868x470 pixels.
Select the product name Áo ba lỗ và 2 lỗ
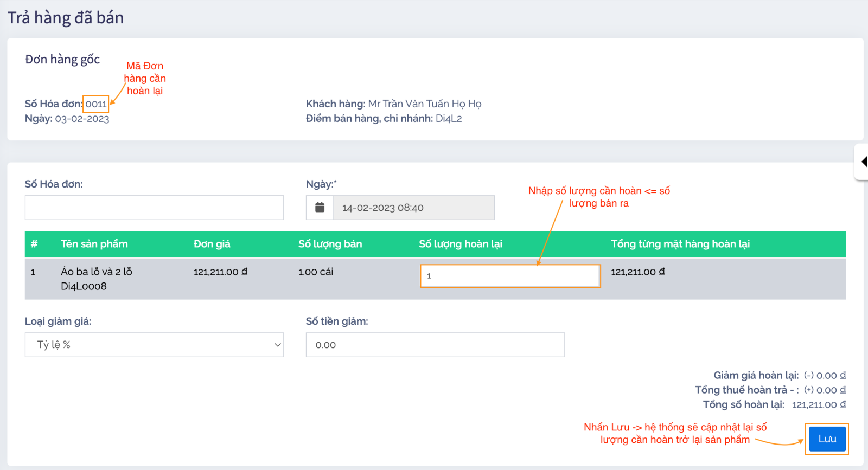(97, 272)
